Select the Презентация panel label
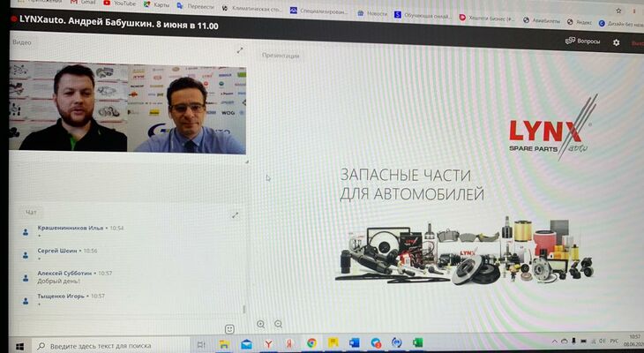Image resolution: width=644 pixels, height=353 pixels. point(281,56)
